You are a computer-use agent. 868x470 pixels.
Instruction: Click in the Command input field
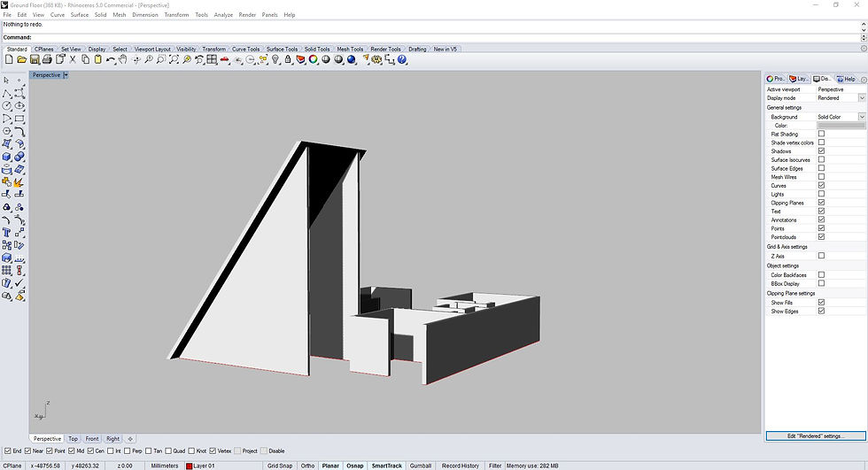446,37
